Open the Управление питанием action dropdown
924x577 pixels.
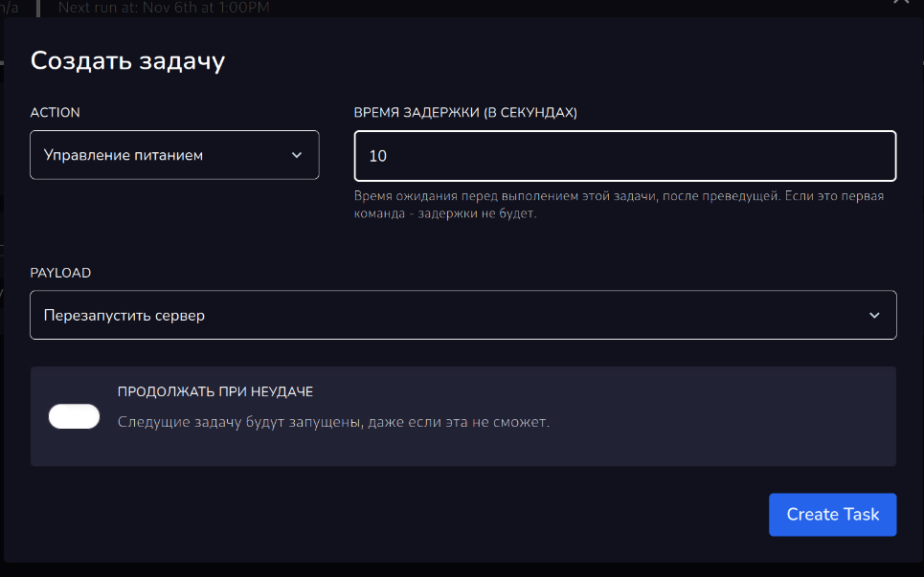[x=174, y=155]
